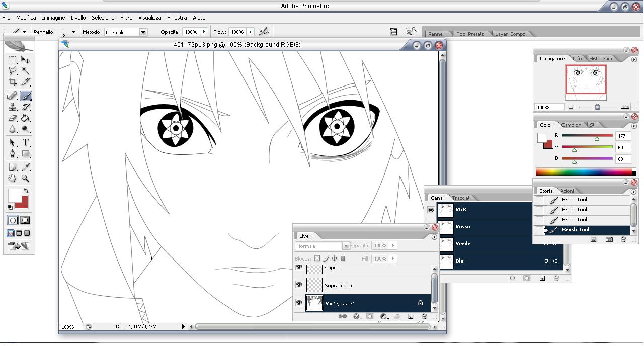This screenshot has width=644, height=346.
Task: Select the Magic Wand tool
Action: (25, 71)
